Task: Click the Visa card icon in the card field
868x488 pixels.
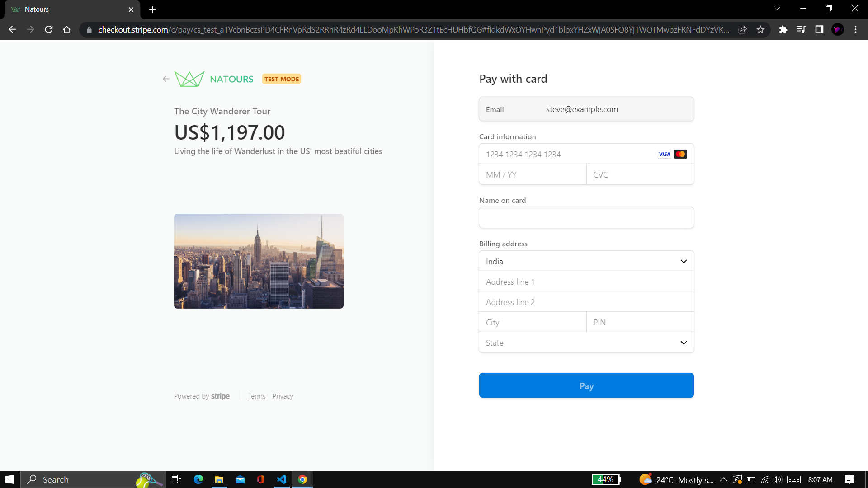Action: pos(664,154)
